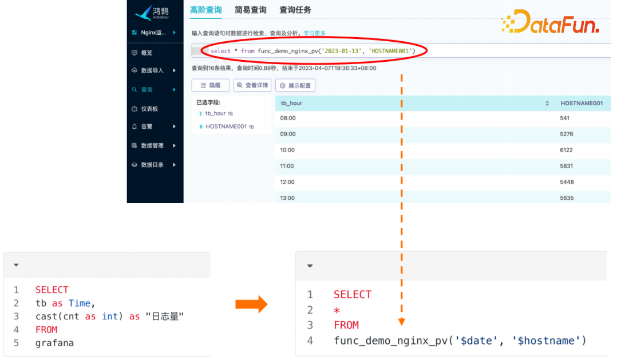
Task: Open the 查询任务 tab
Action: coord(295,10)
